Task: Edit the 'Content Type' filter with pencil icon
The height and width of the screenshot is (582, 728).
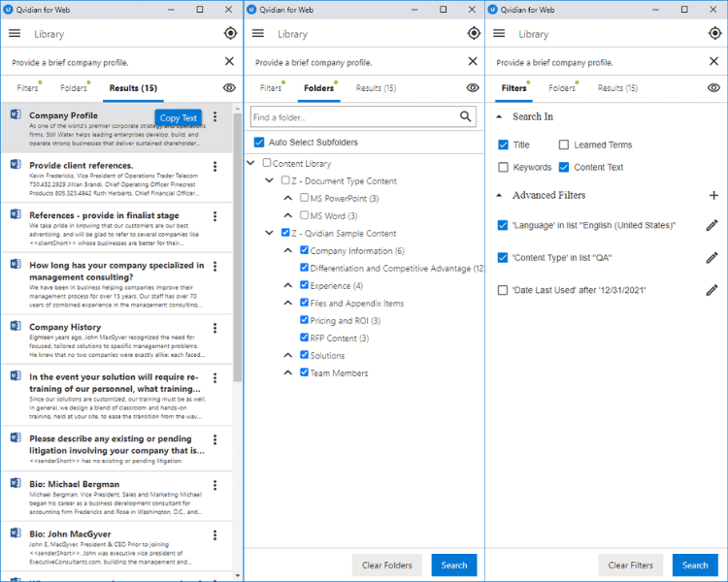Action: tap(711, 258)
